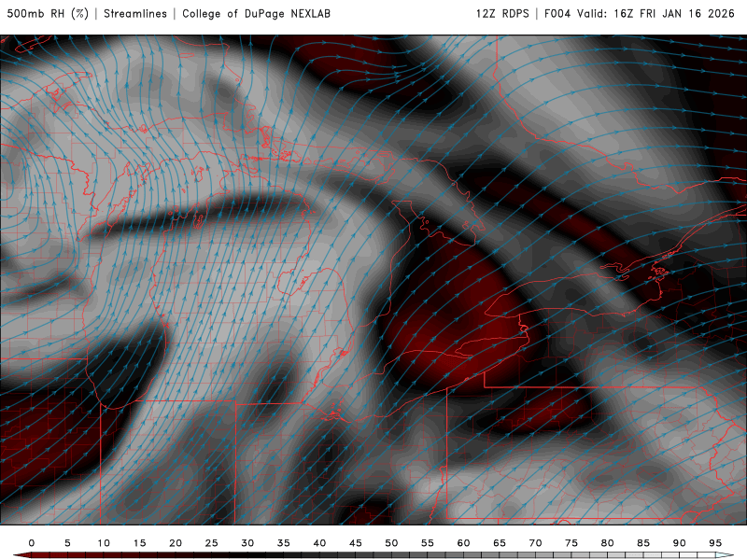Click the 65 value on color scale
The image size is (747, 560).
point(500,543)
